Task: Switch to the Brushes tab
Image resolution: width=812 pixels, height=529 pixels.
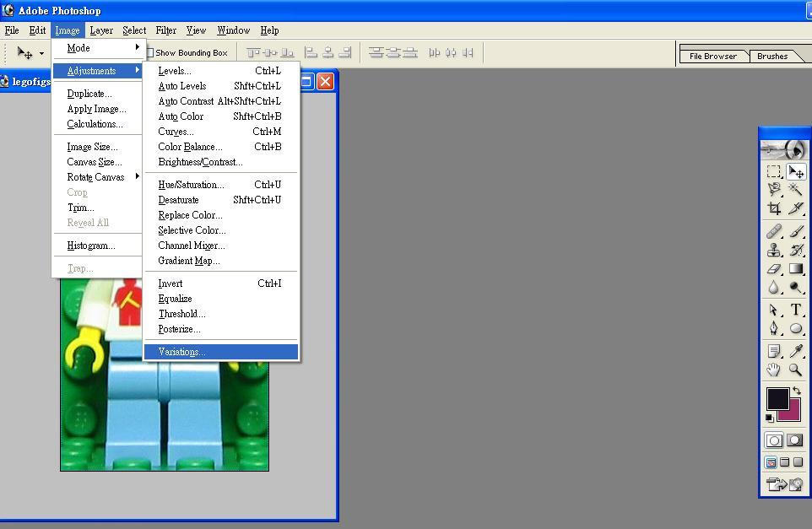Action: (x=772, y=56)
